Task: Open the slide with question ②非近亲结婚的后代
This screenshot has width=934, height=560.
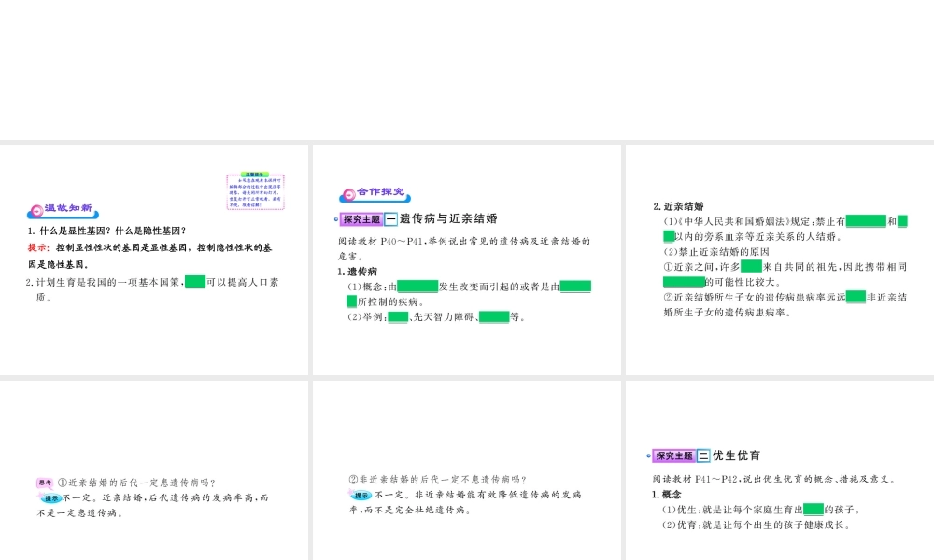Action: [466, 470]
